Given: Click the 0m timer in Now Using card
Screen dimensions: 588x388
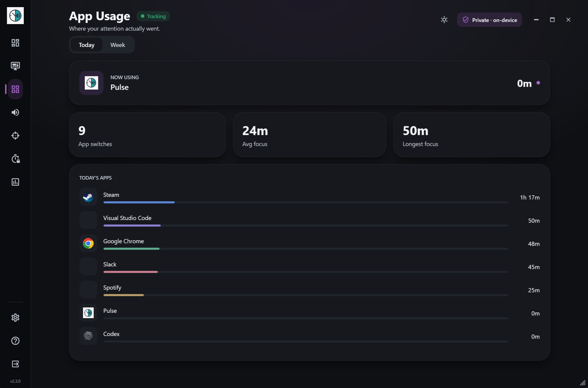Looking at the screenshot, I should (524, 83).
